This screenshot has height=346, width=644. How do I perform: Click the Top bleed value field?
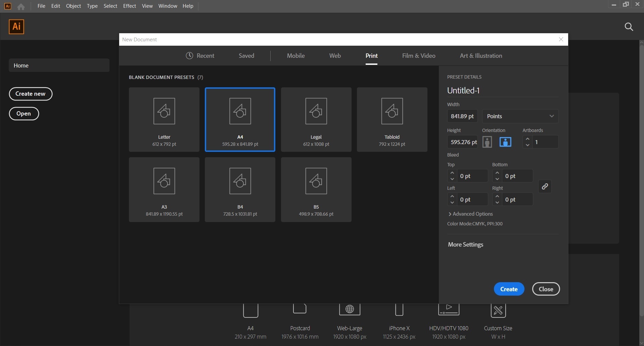tap(472, 176)
